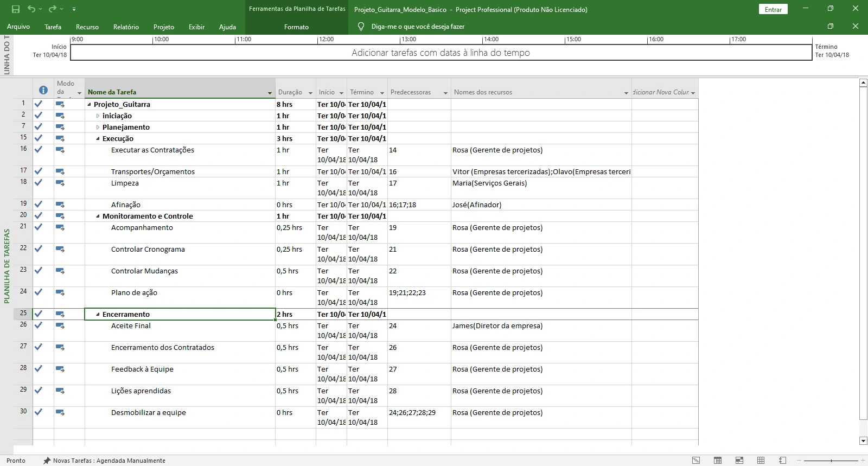Open the Recurso ribbon tab

click(x=87, y=27)
